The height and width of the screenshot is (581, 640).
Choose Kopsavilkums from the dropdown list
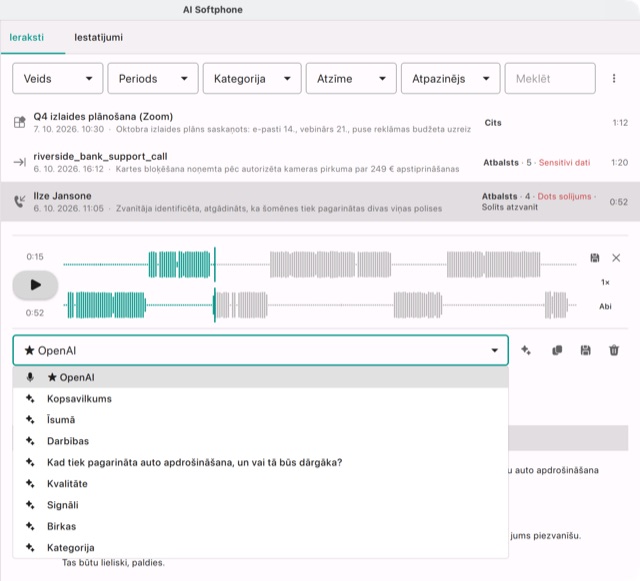click(260, 398)
